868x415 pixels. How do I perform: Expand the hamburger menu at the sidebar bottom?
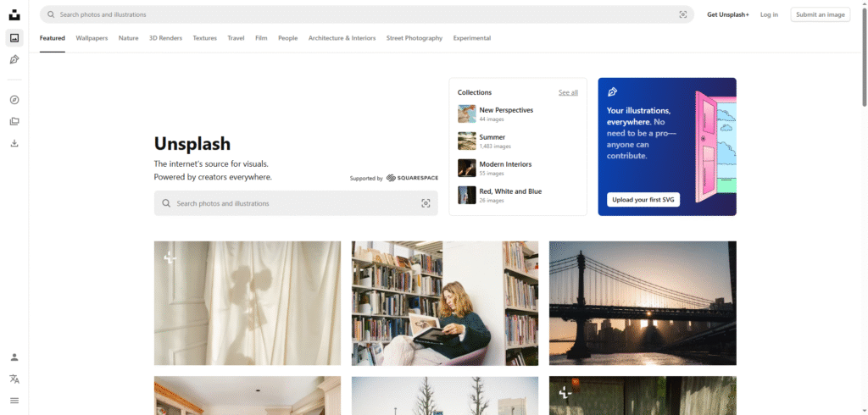(14, 400)
